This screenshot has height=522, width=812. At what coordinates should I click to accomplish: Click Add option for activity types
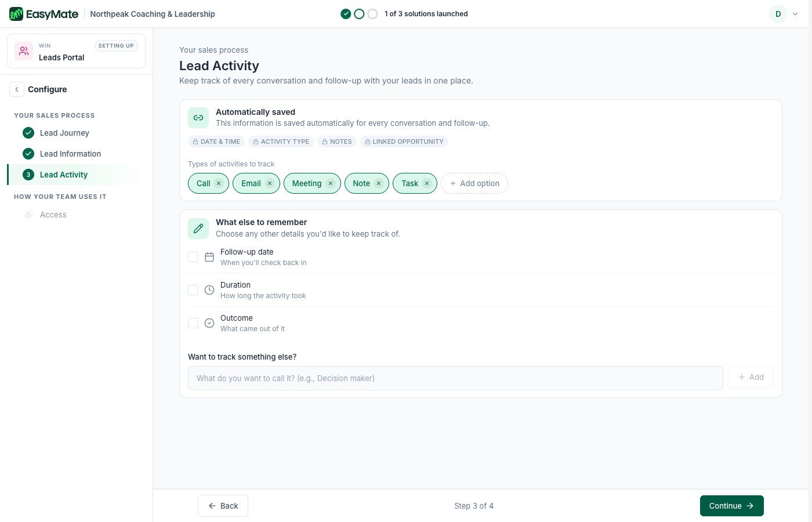[474, 183]
